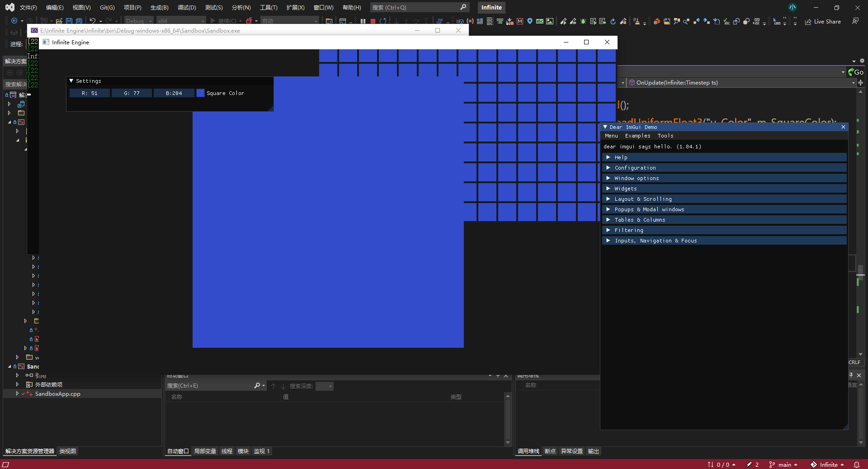The height and width of the screenshot is (469, 868).
Task: Click the B:204 color slider field
Action: tap(174, 93)
